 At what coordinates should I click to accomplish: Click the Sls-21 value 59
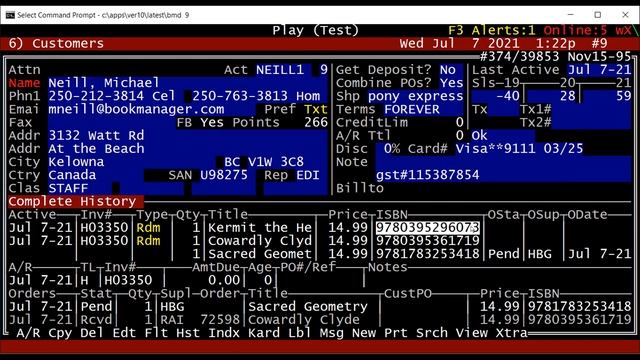pos(624,96)
